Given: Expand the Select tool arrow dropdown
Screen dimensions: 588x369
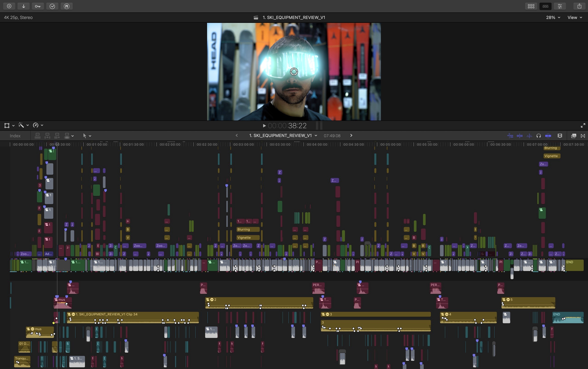Looking at the screenshot, I should point(87,136).
